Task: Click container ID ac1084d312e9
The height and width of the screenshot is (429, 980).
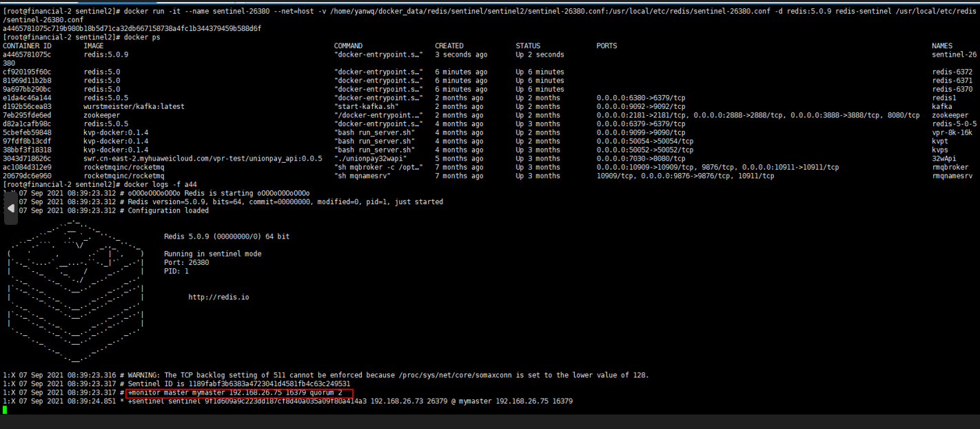Action: [27, 168]
